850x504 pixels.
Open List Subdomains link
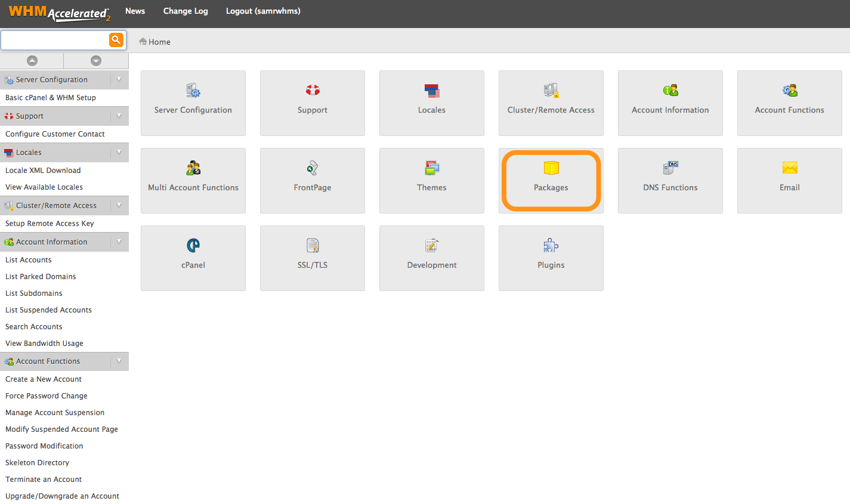(34, 293)
